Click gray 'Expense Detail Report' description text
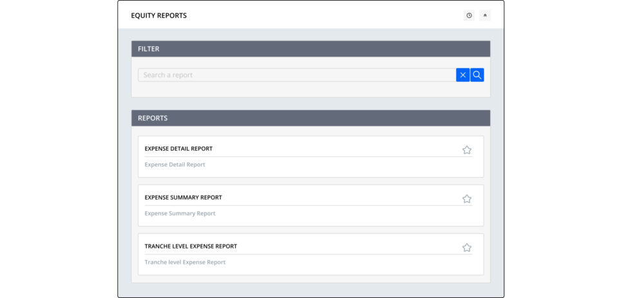Screen dimensions: 644x298 (x=175, y=165)
